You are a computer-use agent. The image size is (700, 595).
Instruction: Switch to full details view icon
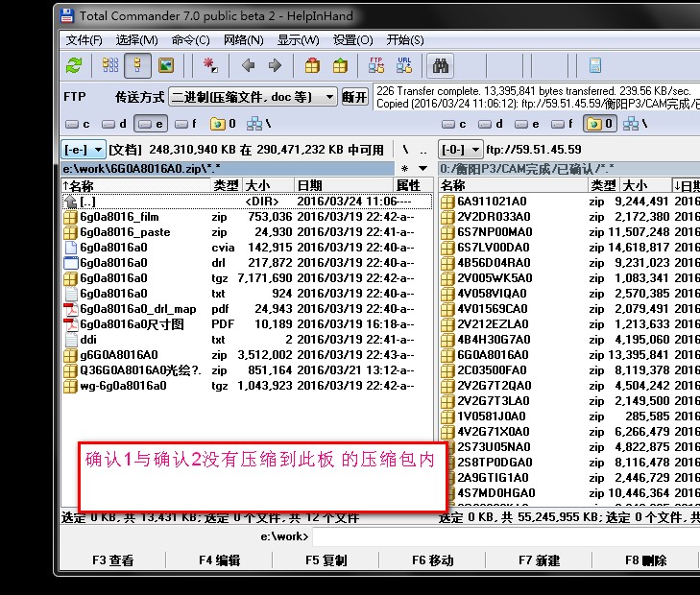137,65
